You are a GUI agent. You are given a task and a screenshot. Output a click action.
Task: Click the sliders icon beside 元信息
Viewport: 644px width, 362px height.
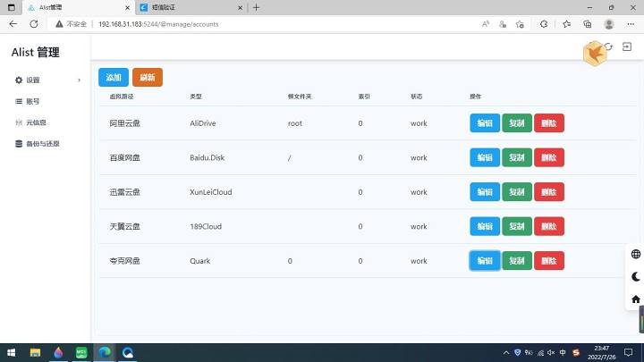pyautogui.click(x=19, y=122)
